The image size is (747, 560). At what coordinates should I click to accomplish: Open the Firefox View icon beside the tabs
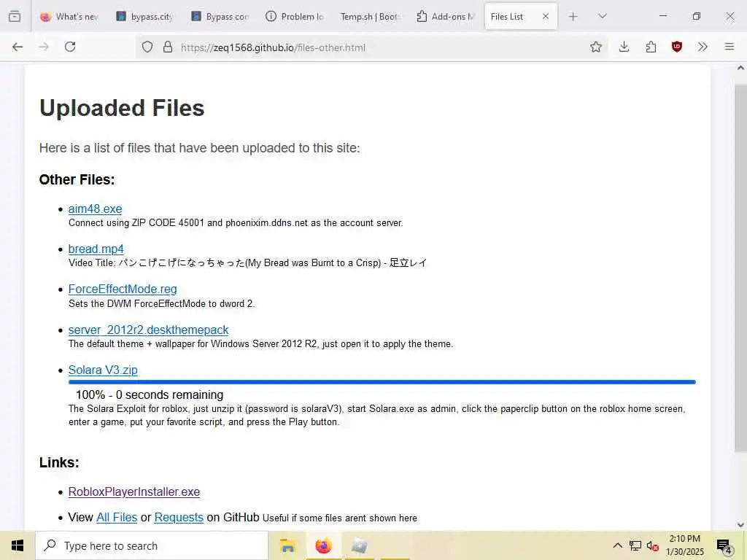pos(15,16)
